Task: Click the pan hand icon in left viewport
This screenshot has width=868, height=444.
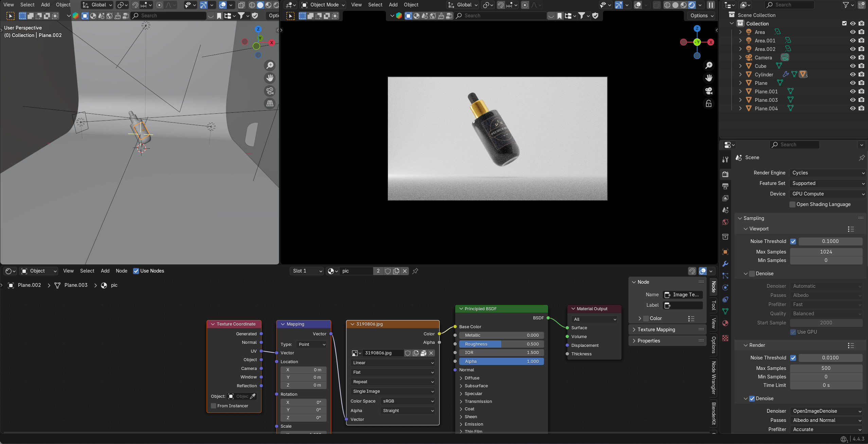Action: click(x=270, y=78)
